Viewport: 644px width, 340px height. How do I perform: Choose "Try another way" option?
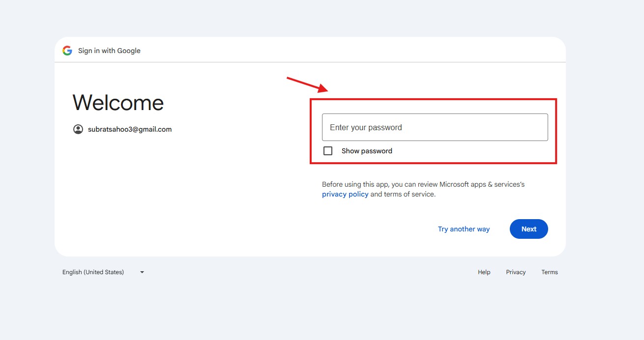tap(464, 229)
